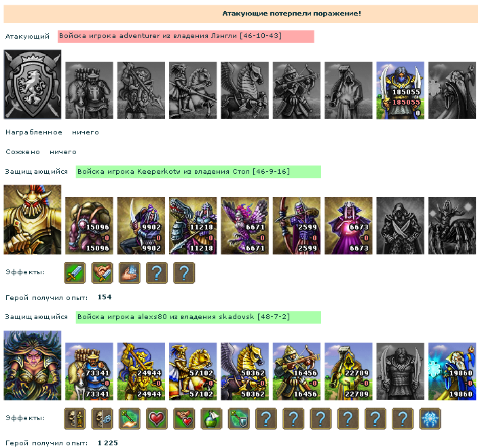Screen dimensions: 478x448
Task: Click the handshake with heart effect icon
Action: pyautogui.click(x=184, y=419)
